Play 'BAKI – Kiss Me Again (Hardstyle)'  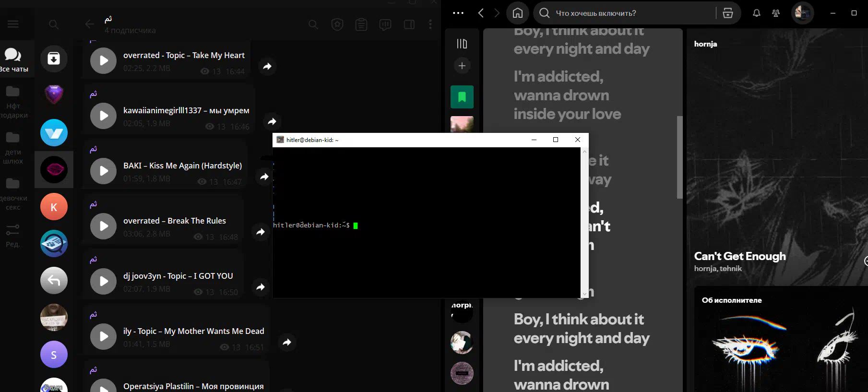click(104, 171)
